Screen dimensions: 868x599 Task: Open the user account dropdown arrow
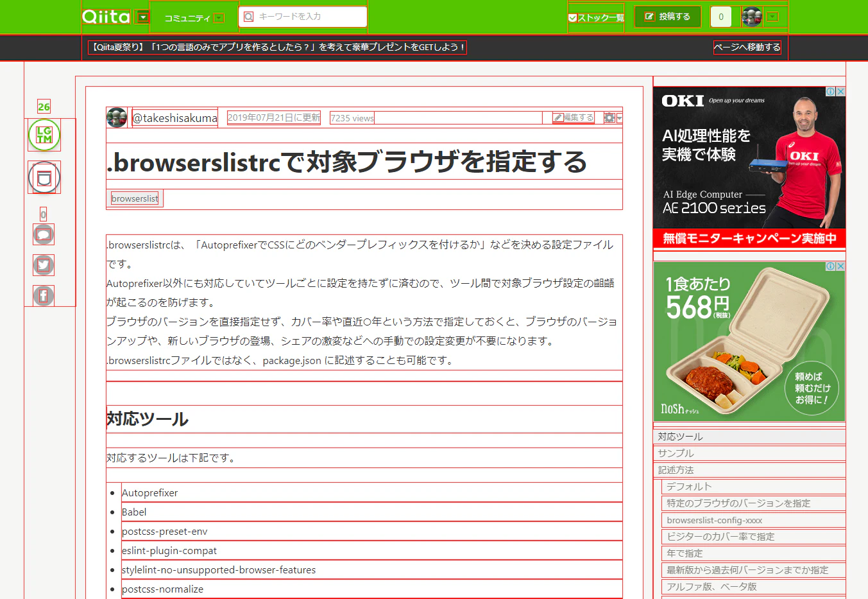pos(772,17)
